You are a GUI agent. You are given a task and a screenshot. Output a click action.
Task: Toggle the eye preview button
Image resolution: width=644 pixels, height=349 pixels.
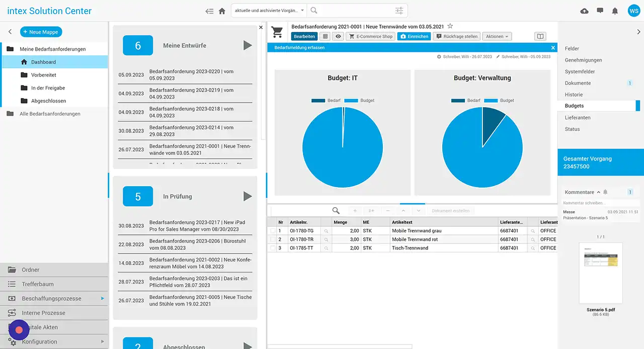click(x=338, y=36)
